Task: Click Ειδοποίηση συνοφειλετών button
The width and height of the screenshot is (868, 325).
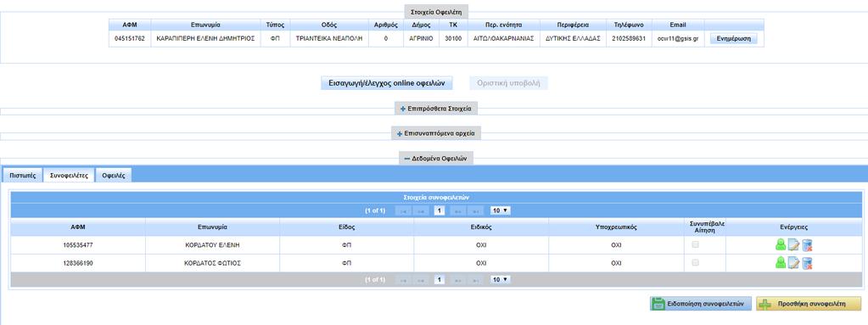Action: coord(701,304)
